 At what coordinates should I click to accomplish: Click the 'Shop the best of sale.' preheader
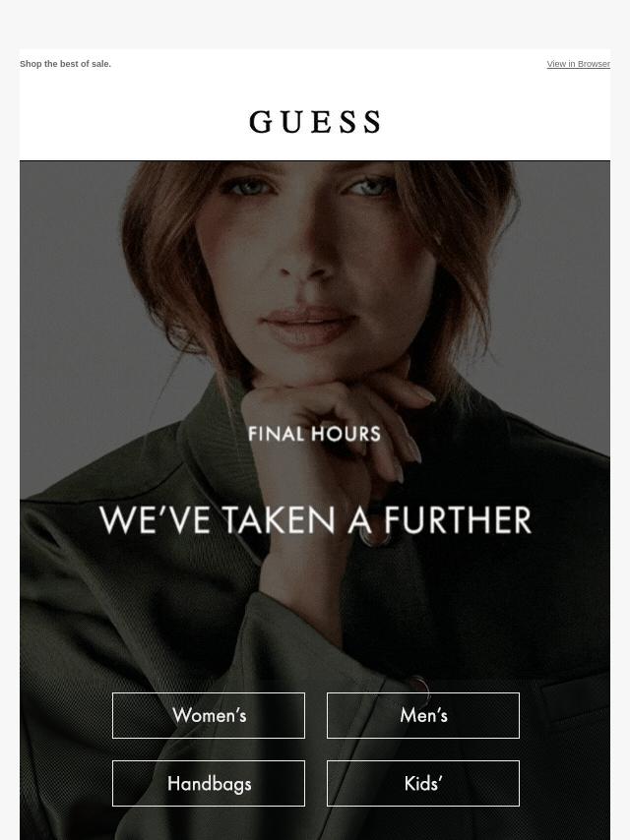[x=65, y=64]
